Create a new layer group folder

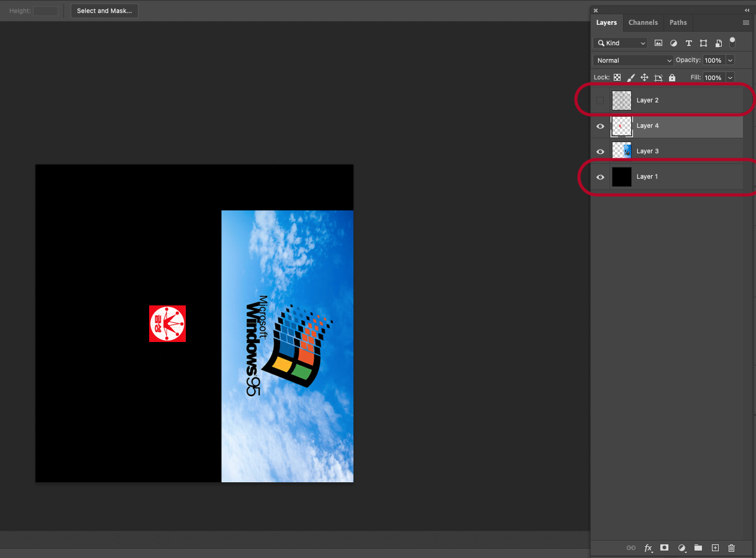click(698, 548)
